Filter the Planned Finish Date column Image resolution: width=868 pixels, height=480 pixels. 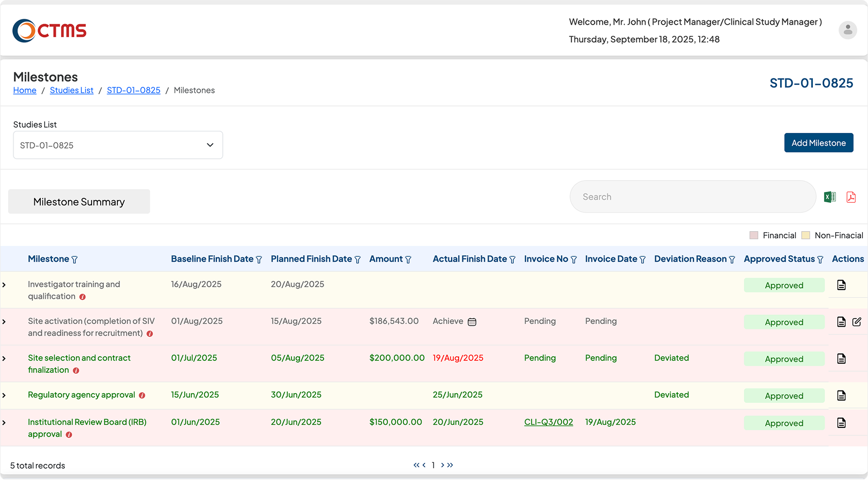357,260
